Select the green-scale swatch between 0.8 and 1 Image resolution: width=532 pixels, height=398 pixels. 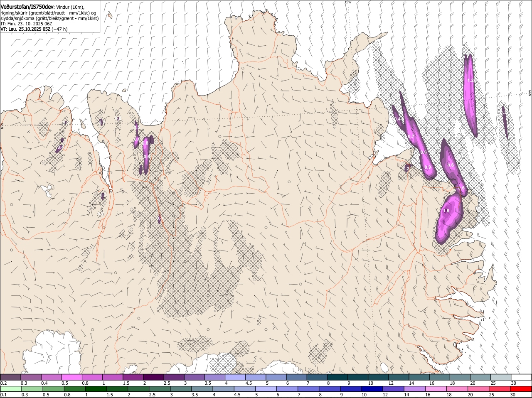(75, 389)
